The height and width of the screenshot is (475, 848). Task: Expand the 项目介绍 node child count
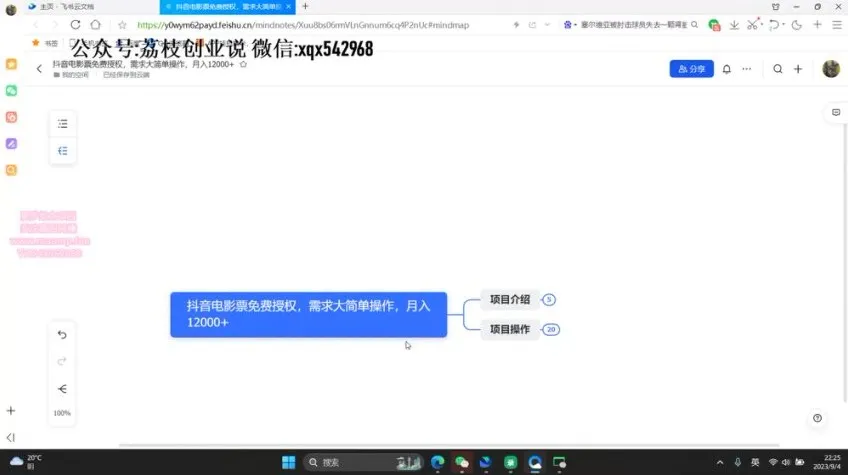coord(549,300)
